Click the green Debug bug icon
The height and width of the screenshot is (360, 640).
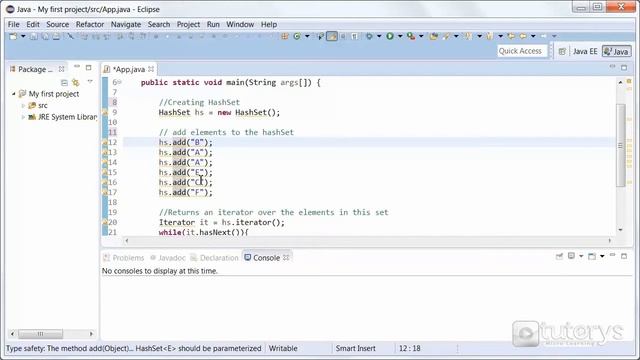(369, 36)
